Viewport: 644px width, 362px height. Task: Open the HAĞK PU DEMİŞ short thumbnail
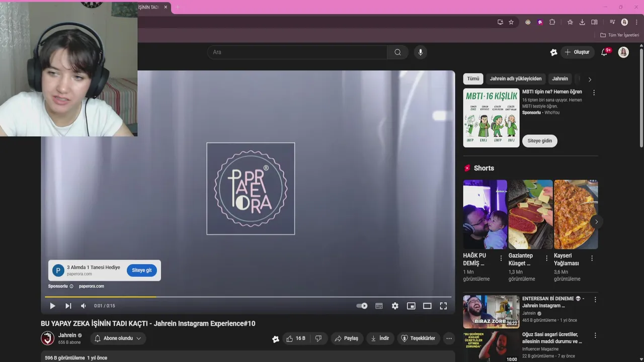pos(485,214)
